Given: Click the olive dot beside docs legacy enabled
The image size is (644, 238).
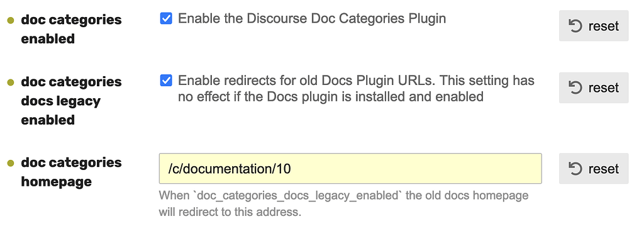Looking at the screenshot, I should point(11,82).
